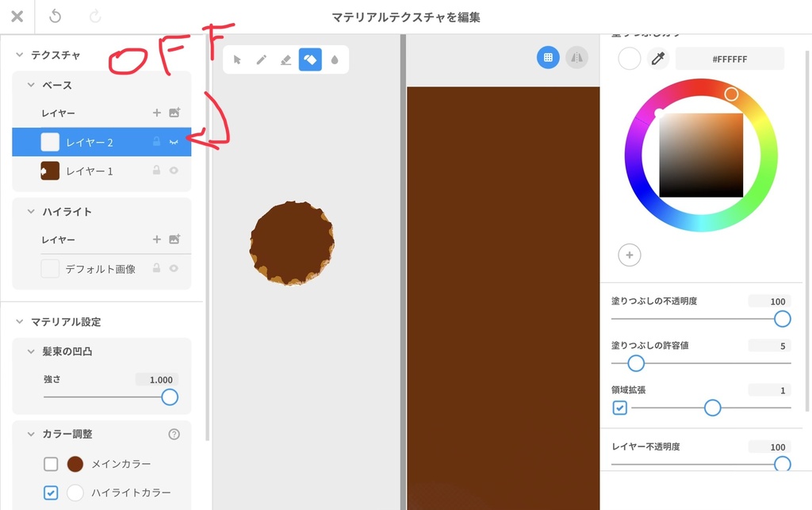Unlock レイヤー2 via its padlock icon
812x510 pixels.
coord(157,141)
